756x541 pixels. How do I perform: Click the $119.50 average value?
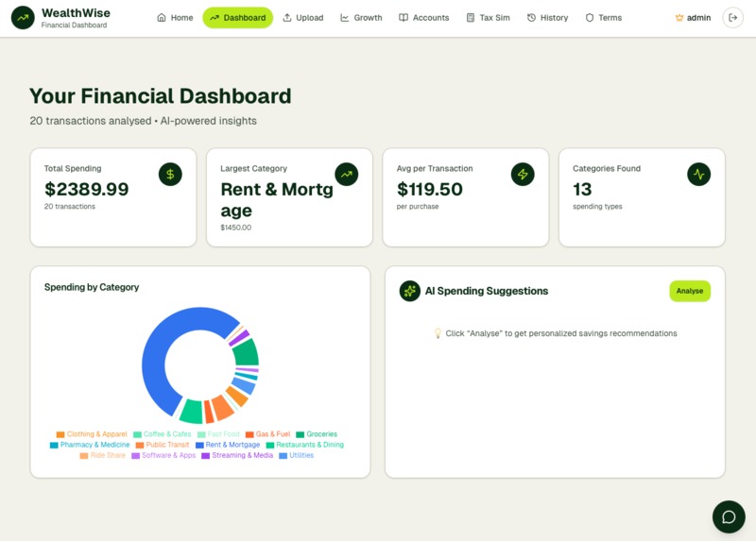point(430,189)
